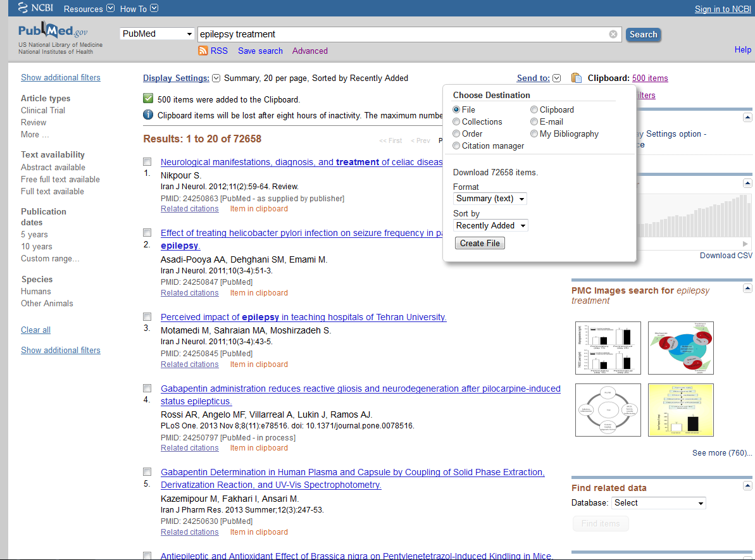Click the blue info icon
Image resolution: width=755 pixels, height=560 pixels.
coord(148,115)
